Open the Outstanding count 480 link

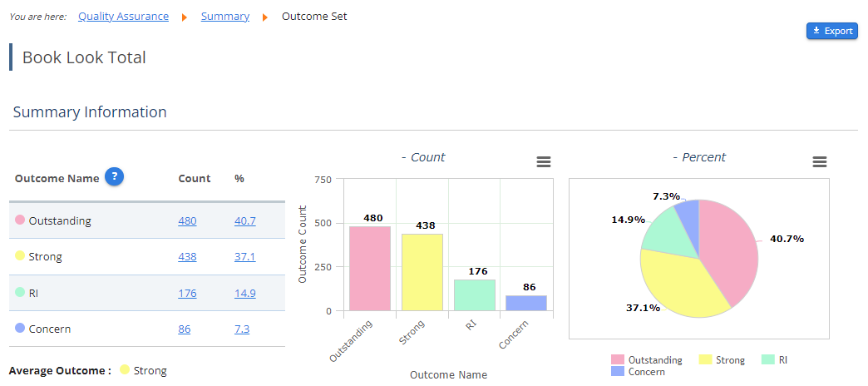(x=187, y=221)
